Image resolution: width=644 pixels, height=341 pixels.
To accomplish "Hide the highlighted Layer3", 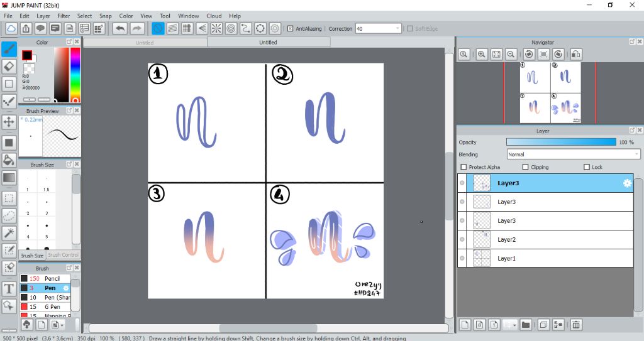I will (x=462, y=183).
